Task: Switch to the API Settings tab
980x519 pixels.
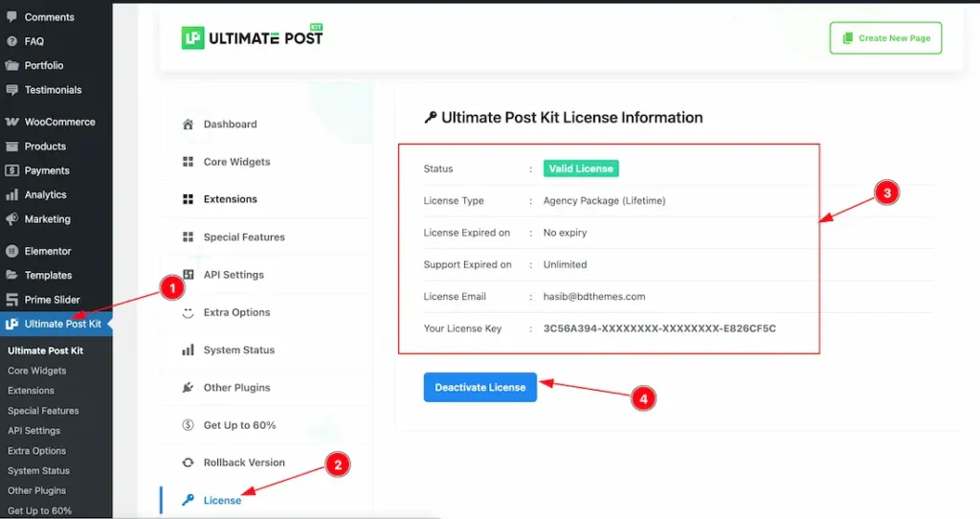Action: [x=234, y=275]
